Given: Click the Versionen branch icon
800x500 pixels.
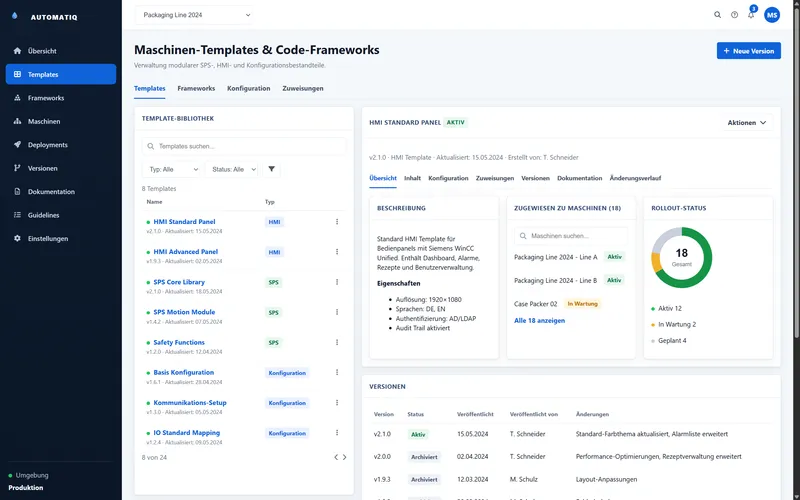Looking at the screenshot, I should pos(17,168).
